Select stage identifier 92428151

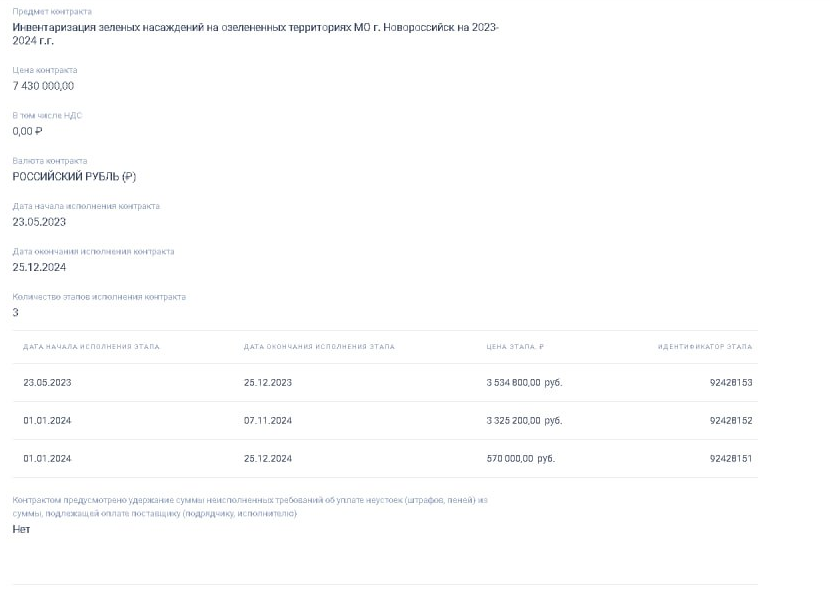coord(730,459)
